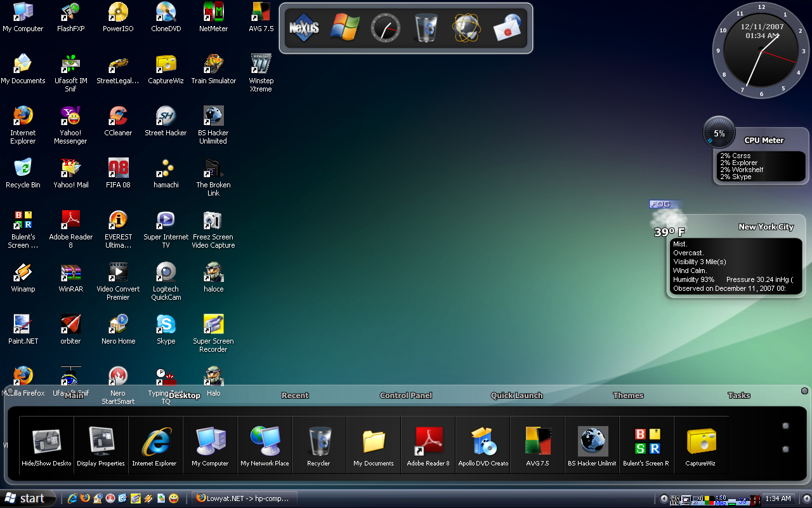Open the email envelope icon in the top dock

507,28
